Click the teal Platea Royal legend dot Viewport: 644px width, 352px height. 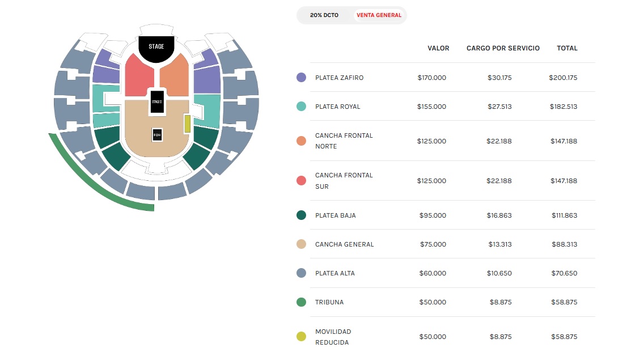pos(301,107)
